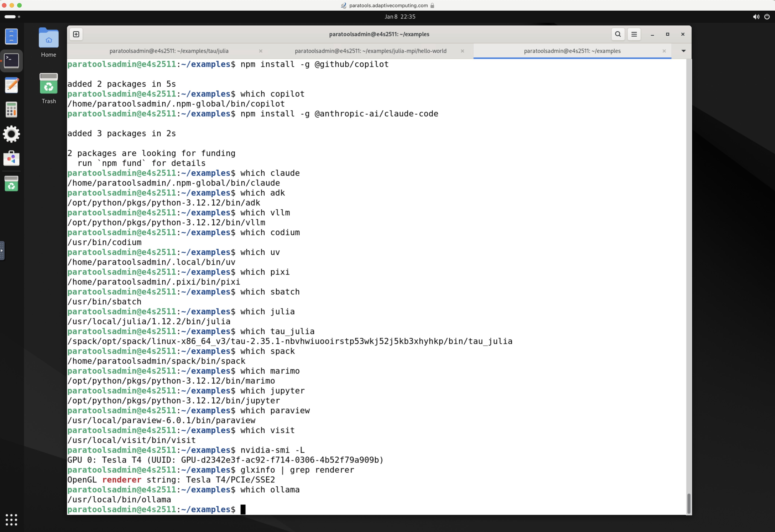Open the terminal hamburger menu

coord(634,34)
